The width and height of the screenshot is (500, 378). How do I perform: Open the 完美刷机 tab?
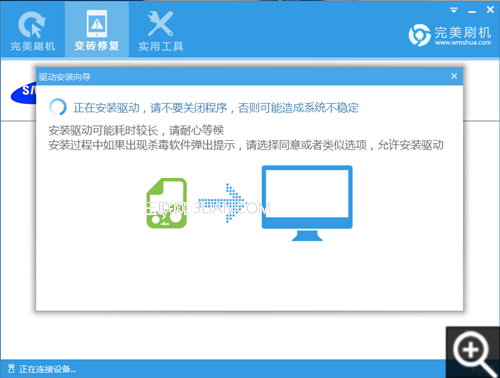[x=32, y=31]
